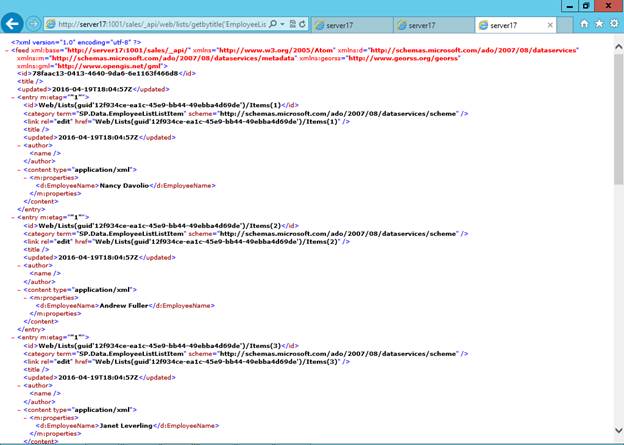Go back with the browser back arrow

[x=12, y=24]
